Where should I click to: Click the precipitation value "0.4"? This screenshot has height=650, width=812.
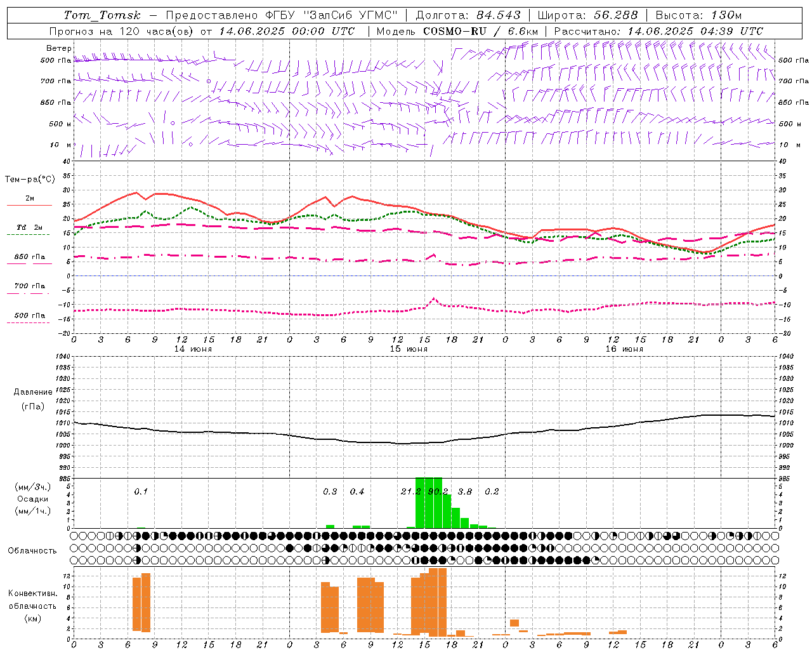[x=357, y=492]
